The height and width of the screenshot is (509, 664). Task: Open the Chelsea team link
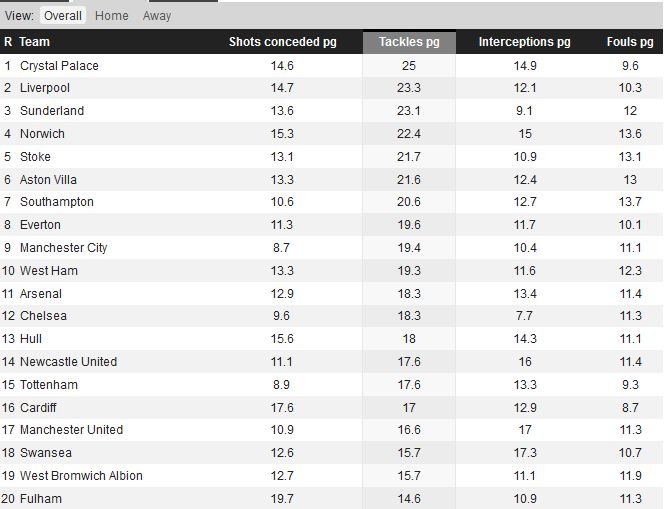pyautogui.click(x=43, y=315)
